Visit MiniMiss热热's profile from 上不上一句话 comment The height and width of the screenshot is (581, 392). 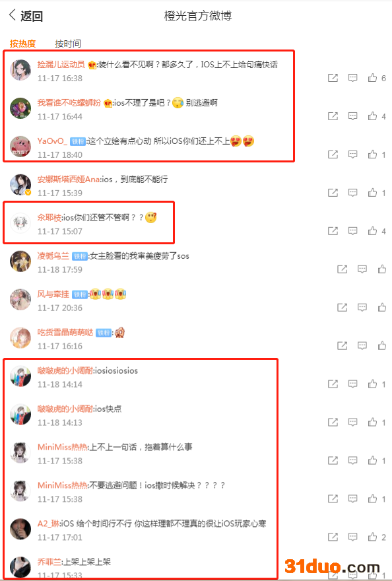pyautogui.click(x=62, y=447)
